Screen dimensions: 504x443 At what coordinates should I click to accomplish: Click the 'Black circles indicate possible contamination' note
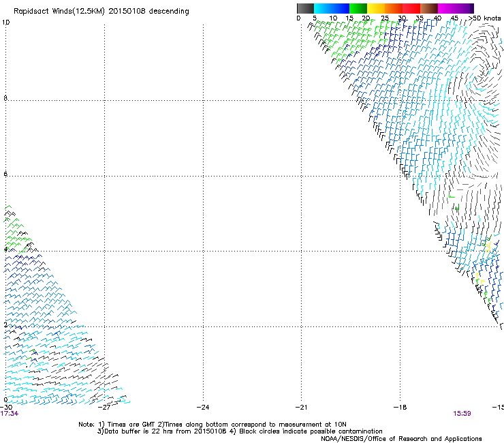306,431
